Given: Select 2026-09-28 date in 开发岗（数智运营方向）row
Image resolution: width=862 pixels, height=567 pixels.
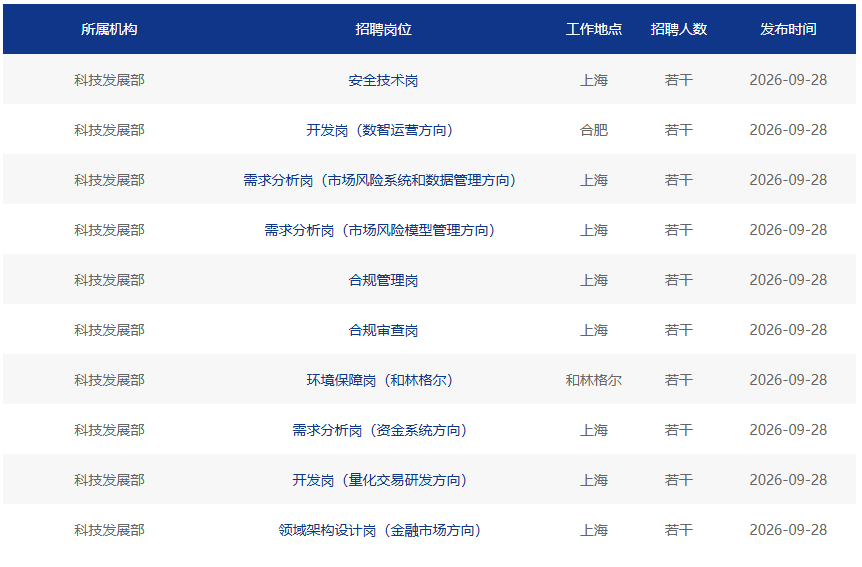Looking at the screenshot, I should (788, 130).
